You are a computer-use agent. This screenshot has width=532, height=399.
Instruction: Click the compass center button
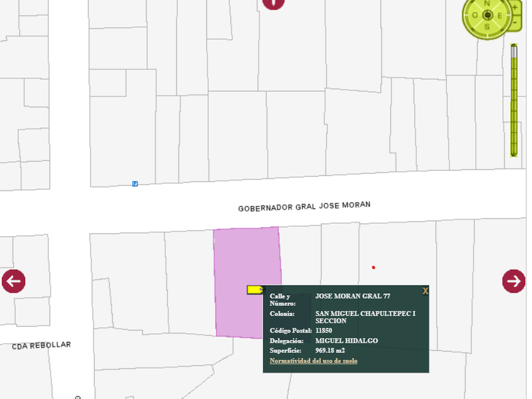[x=488, y=15]
